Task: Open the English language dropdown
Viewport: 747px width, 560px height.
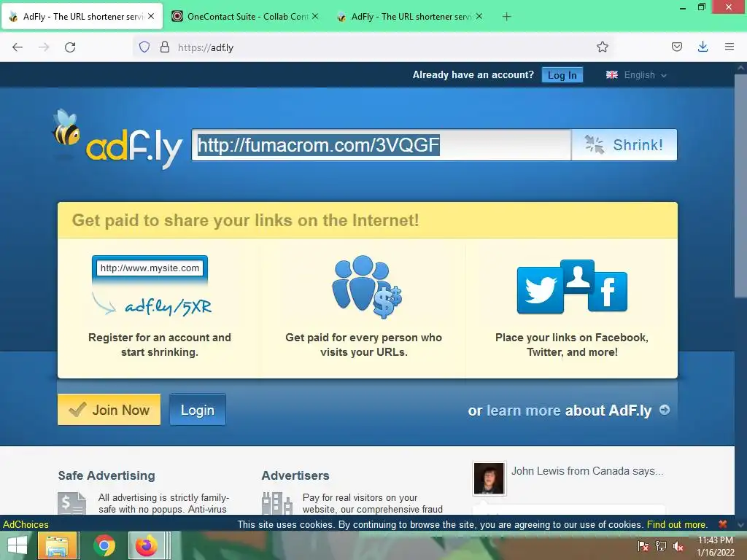Action: coord(636,75)
